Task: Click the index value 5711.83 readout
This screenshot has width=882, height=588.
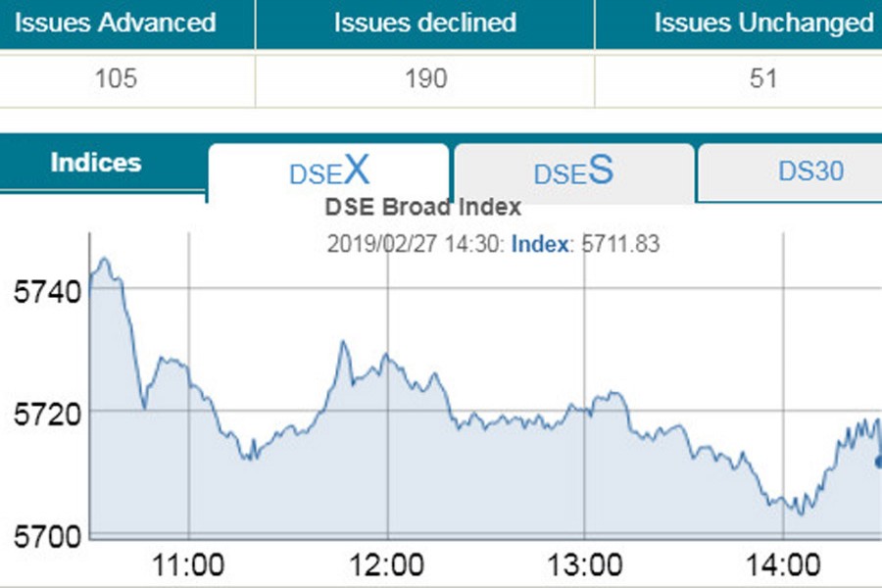Action: (x=621, y=244)
